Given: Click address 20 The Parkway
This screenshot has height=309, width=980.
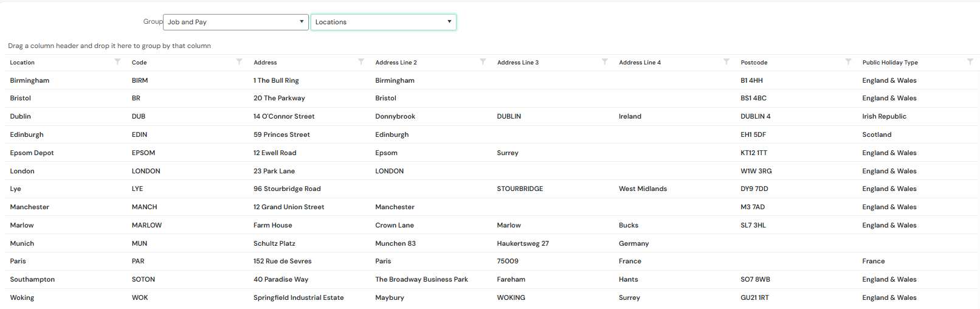Looking at the screenshot, I should [x=279, y=98].
